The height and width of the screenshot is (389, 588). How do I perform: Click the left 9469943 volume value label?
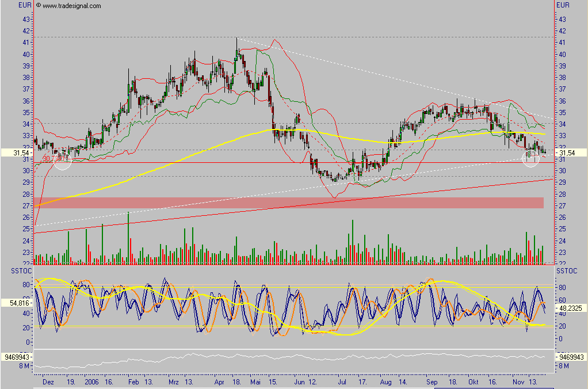16,357
